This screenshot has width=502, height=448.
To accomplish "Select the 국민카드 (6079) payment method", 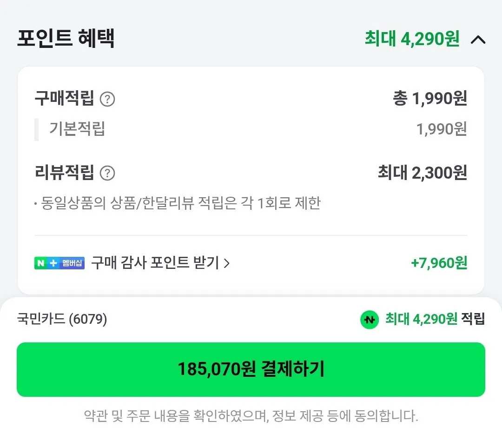I will coord(62,319).
